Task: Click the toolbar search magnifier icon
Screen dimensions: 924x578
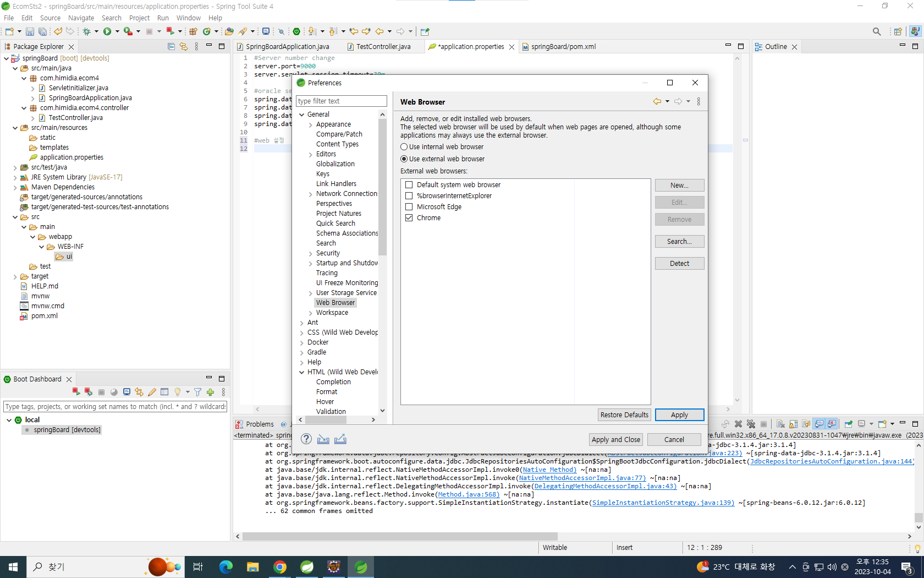Action: [x=877, y=31]
